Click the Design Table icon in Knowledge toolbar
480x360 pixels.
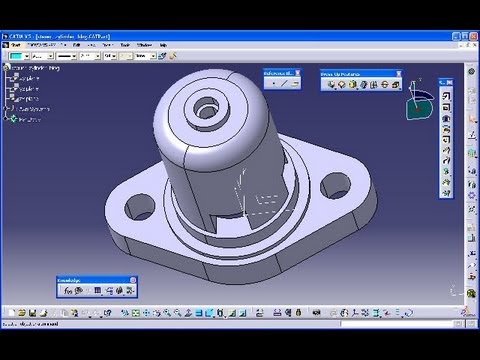click(x=98, y=291)
